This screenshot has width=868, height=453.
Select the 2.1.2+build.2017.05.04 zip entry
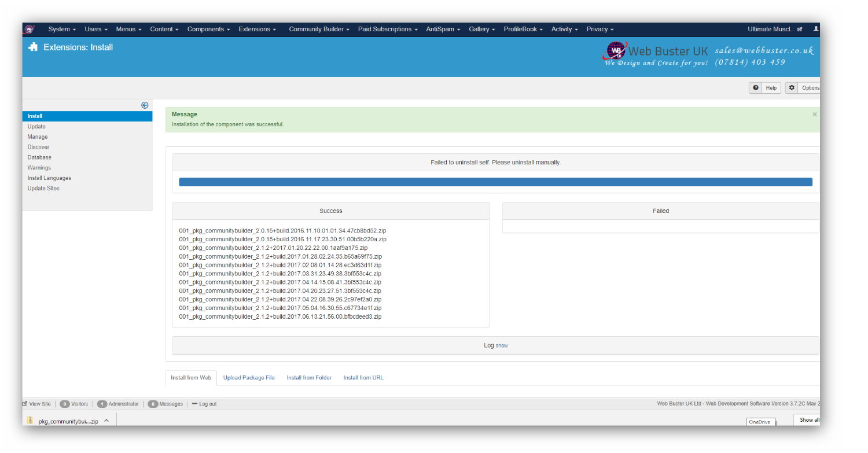tap(280, 308)
